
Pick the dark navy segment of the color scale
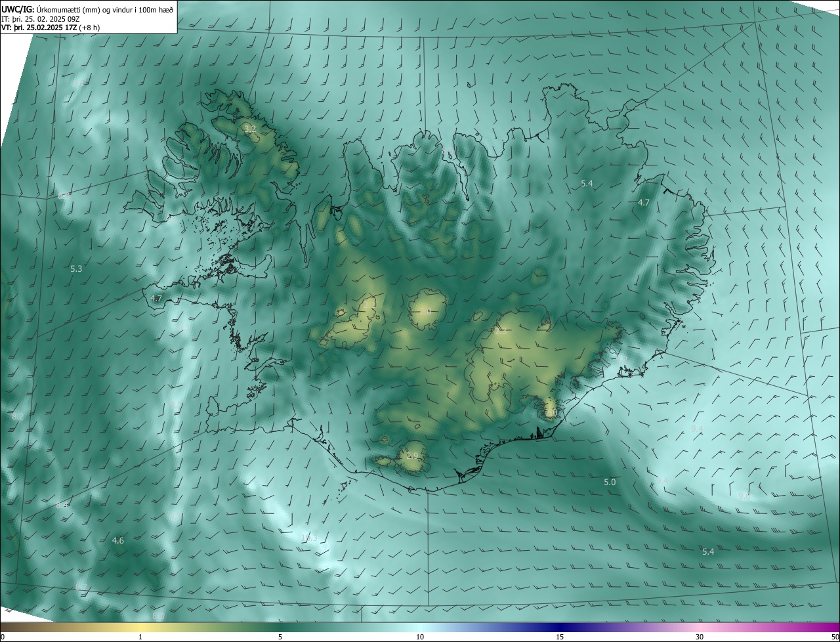click(x=560, y=627)
